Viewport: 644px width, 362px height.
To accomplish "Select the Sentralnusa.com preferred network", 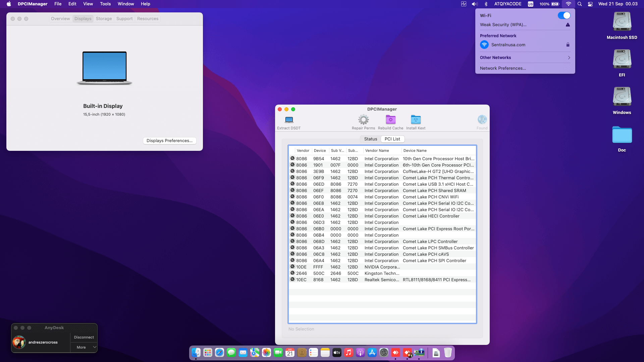I will point(525,45).
